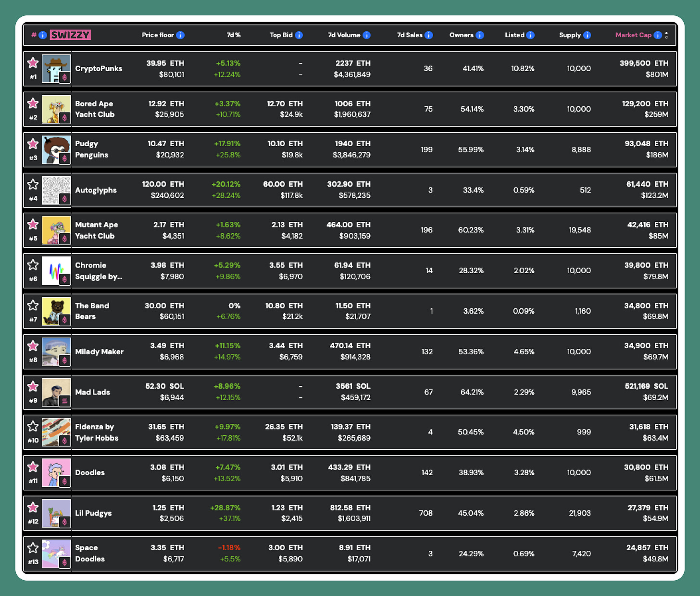Open the Autoglyphs collection name
The width and height of the screenshot is (700, 596).
(96, 190)
